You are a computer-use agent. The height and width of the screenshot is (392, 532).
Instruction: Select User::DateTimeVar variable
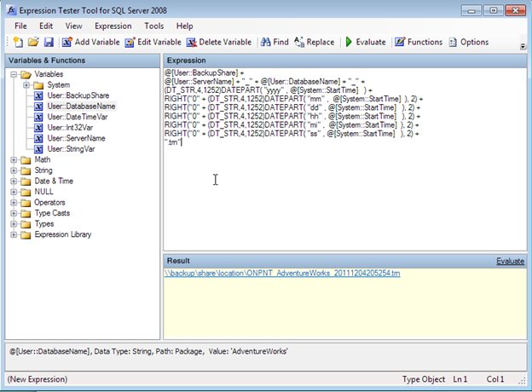(x=78, y=117)
